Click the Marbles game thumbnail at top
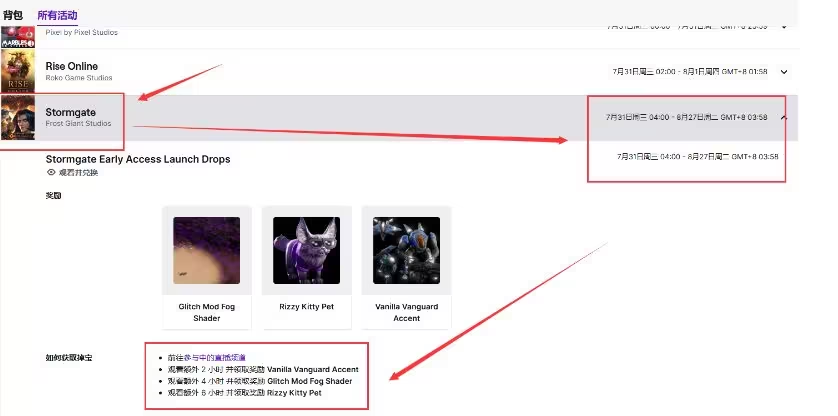838x416 pixels. 18,37
